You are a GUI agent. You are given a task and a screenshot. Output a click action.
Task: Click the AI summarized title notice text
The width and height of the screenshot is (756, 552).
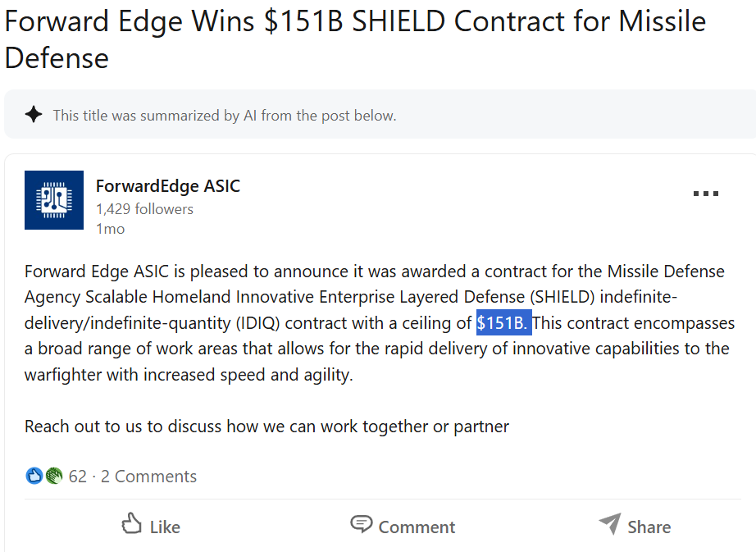[x=224, y=116]
